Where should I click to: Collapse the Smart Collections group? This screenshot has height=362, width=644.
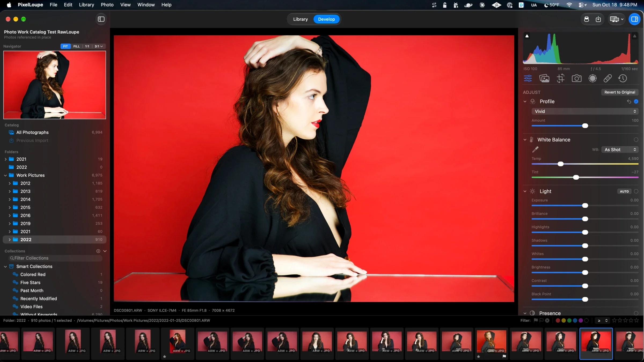click(x=5, y=267)
